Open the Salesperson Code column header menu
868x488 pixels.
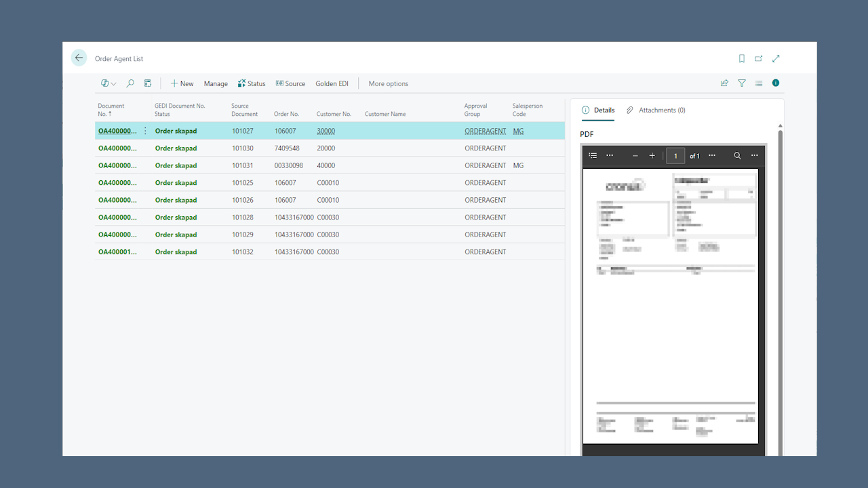coord(528,110)
